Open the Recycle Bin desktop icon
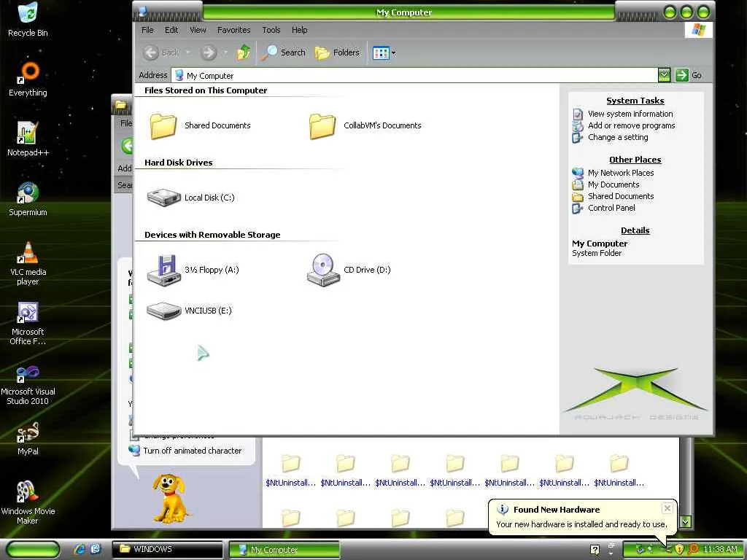Screen dimensions: 747x560 28,20
